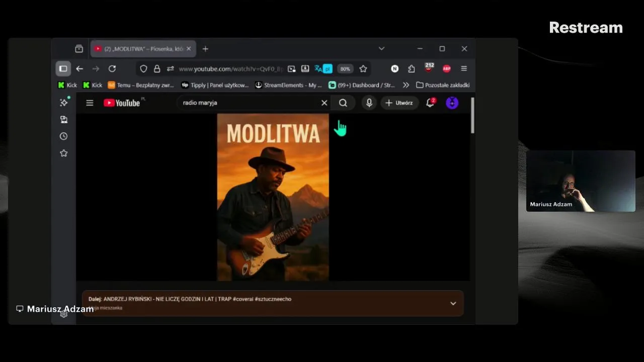Open extension showing 212 badge
Viewport: 644px width, 362px height.
429,68
